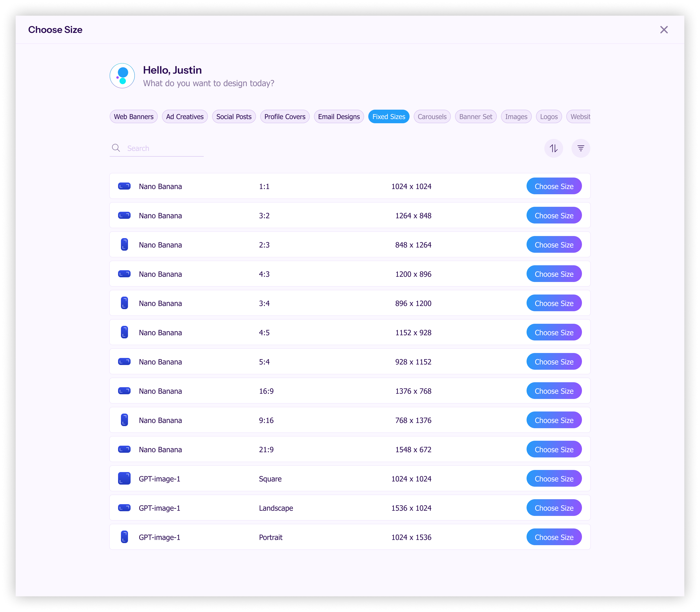Click the 896 x 1200 dimension text
The height and width of the screenshot is (612, 700).
click(x=413, y=303)
